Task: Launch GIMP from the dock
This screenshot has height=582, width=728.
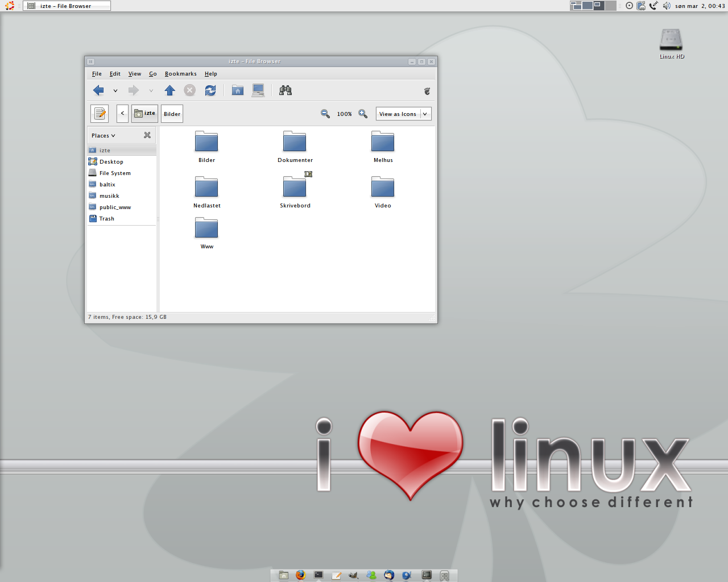Action: [x=353, y=575]
